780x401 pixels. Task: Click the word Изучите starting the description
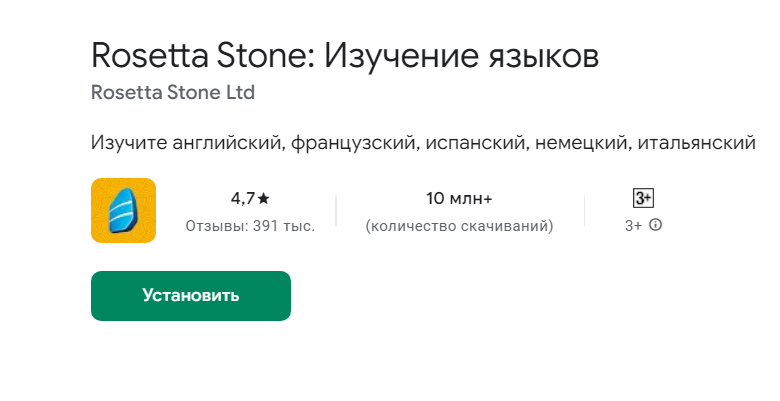125,143
